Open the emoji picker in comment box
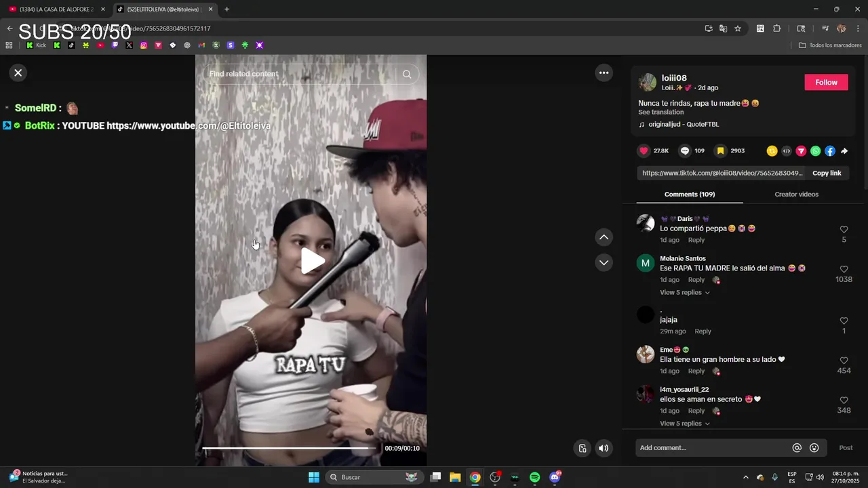This screenshot has height=488, width=868. point(814,448)
